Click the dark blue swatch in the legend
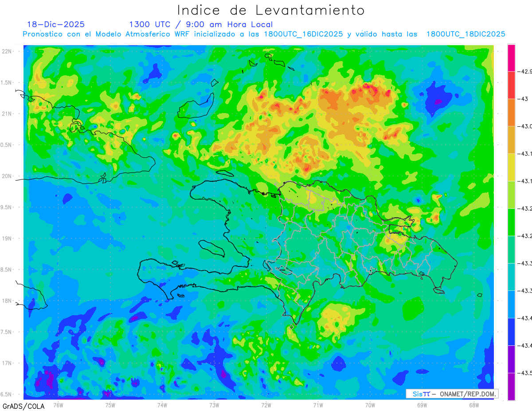Image resolution: width=532 pixels, height=411 pixels. (511, 332)
